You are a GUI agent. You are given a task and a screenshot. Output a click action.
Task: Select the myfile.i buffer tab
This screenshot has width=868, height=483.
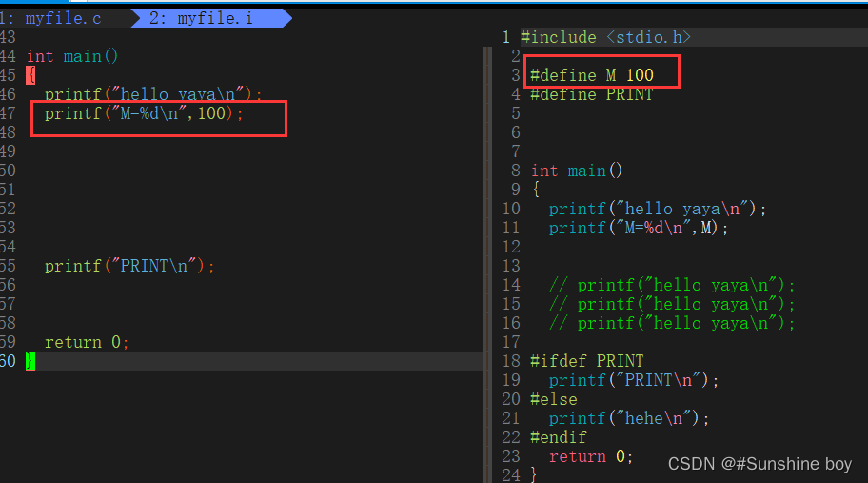200,18
